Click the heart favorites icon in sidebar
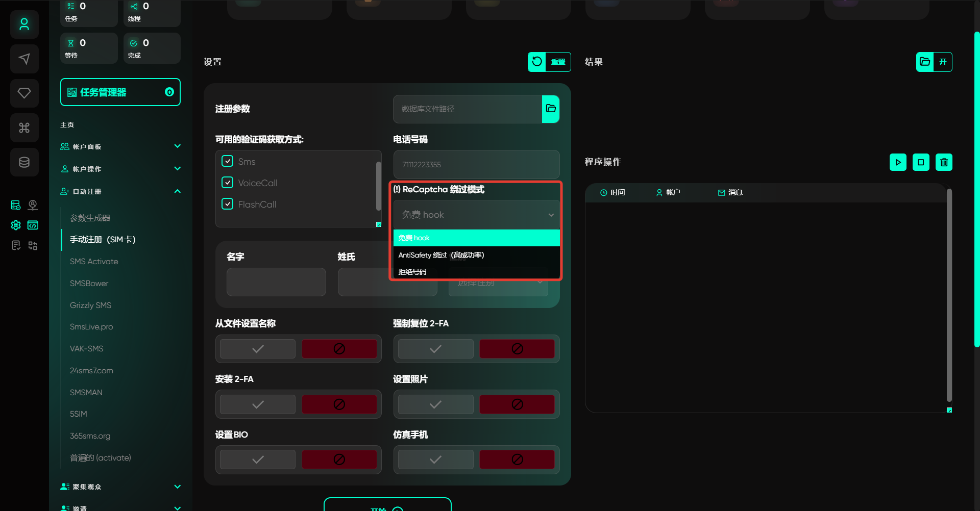The image size is (980, 511). [24, 93]
